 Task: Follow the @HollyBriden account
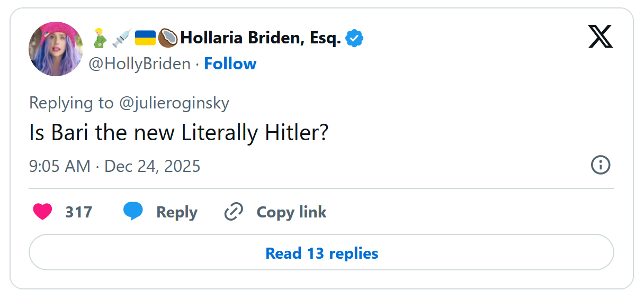pyautogui.click(x=230, y=64)
